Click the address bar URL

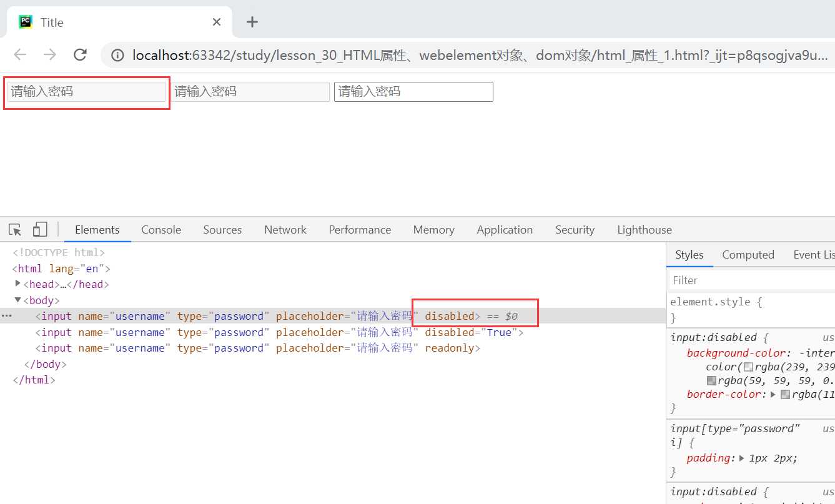pos(480,56)
